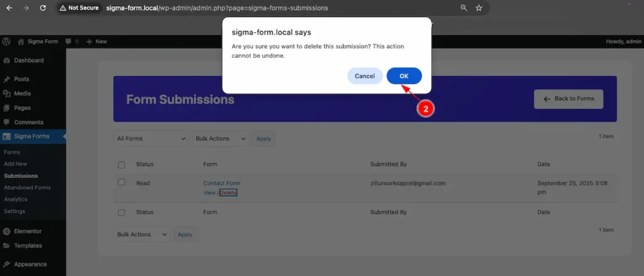Image resolution: width=644 pixels, height=276 pixels.
Task: Click the browser forward arrow
Action: click(x=26, y=8)
